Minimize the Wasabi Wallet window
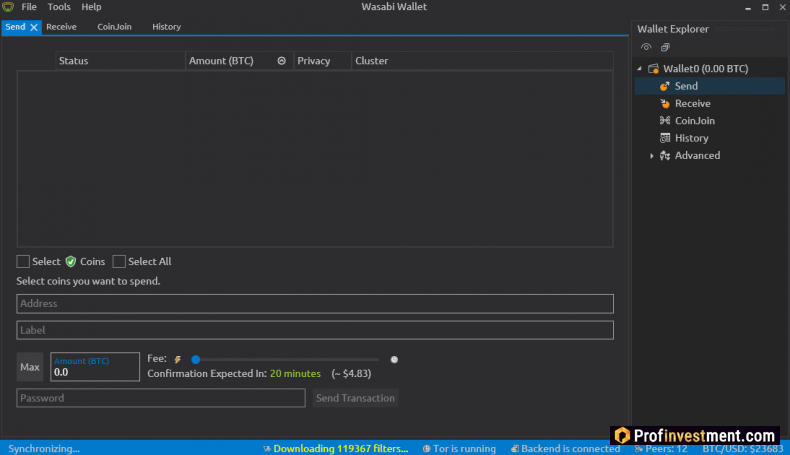 [x=748, y=7]
